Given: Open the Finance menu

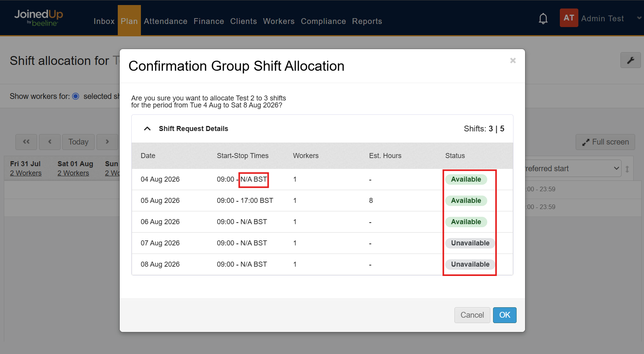Looking at the screenshot, I should pos(209,21).
